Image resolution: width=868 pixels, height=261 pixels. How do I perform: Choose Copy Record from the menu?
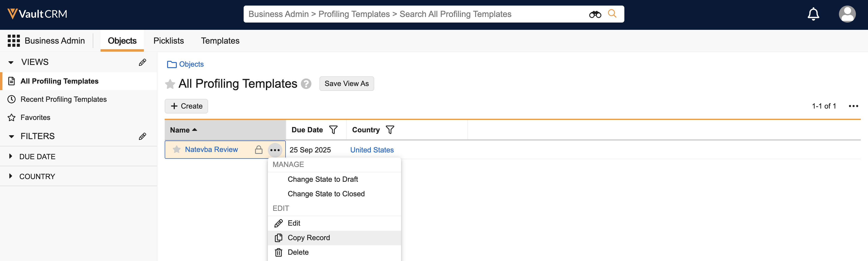coord(309,238)
